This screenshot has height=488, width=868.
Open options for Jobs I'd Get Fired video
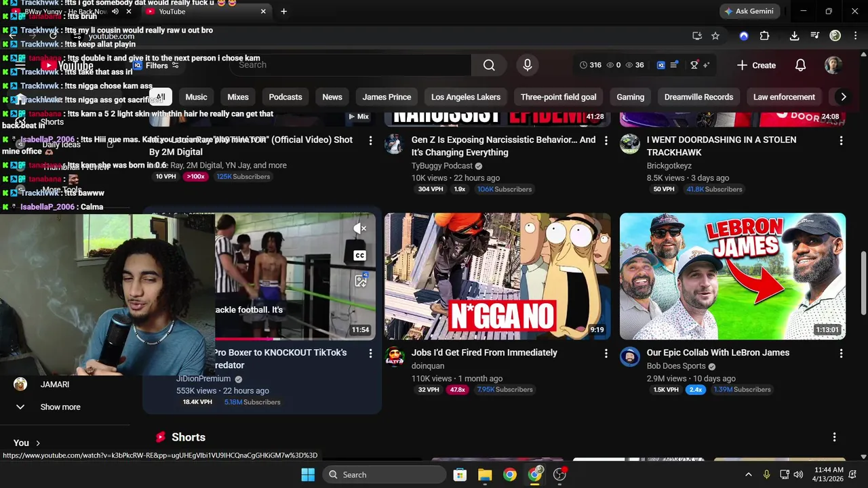click(606, 353)
